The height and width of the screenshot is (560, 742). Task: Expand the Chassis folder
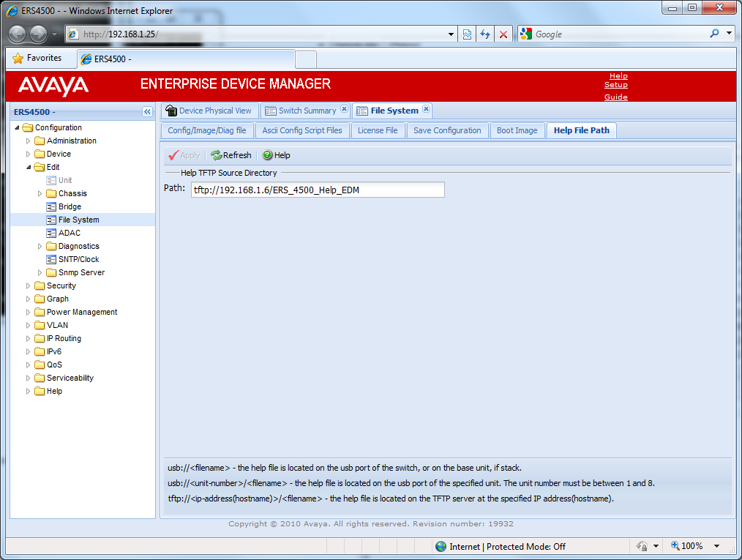[x=40, y=193]
